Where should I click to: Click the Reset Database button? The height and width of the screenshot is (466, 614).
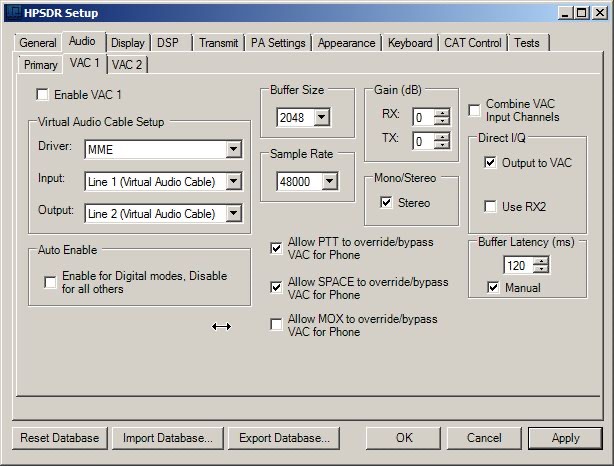click(x=60, y=438)
